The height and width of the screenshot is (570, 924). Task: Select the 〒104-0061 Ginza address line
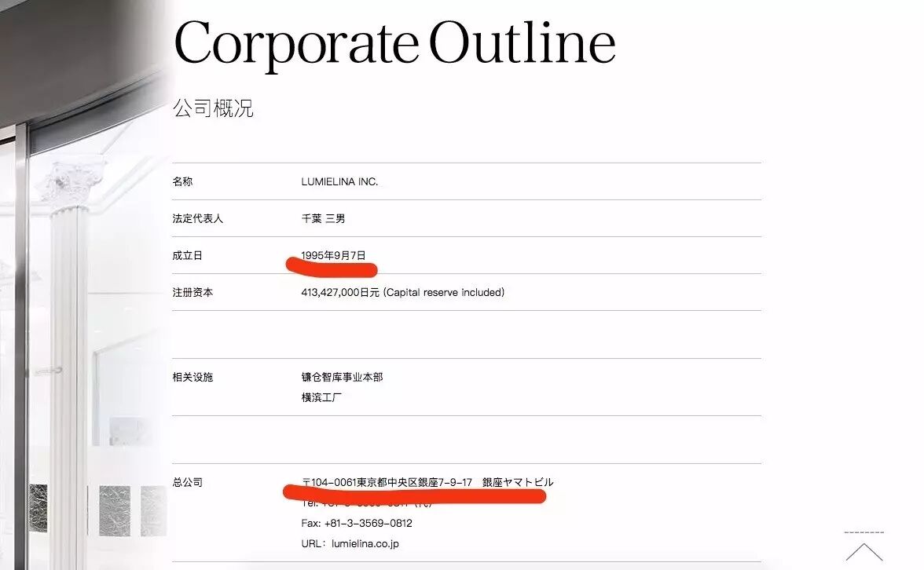[x=427, y=482]
